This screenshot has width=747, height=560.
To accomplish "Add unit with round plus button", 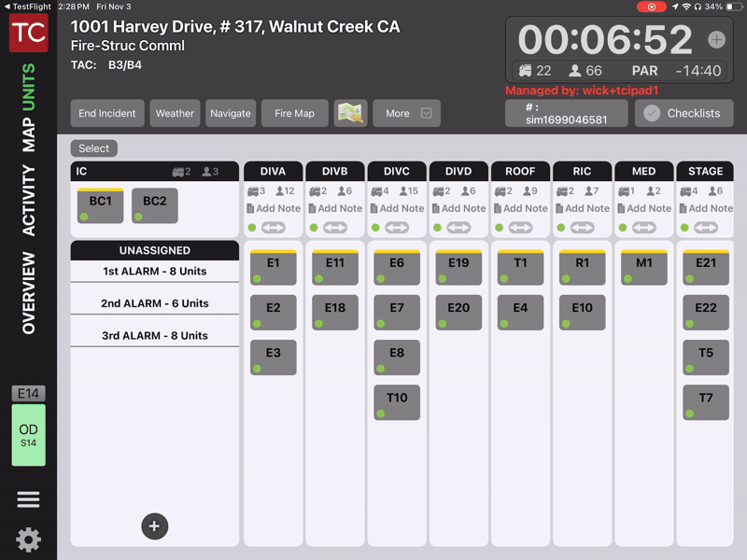I will pos(155,526).
